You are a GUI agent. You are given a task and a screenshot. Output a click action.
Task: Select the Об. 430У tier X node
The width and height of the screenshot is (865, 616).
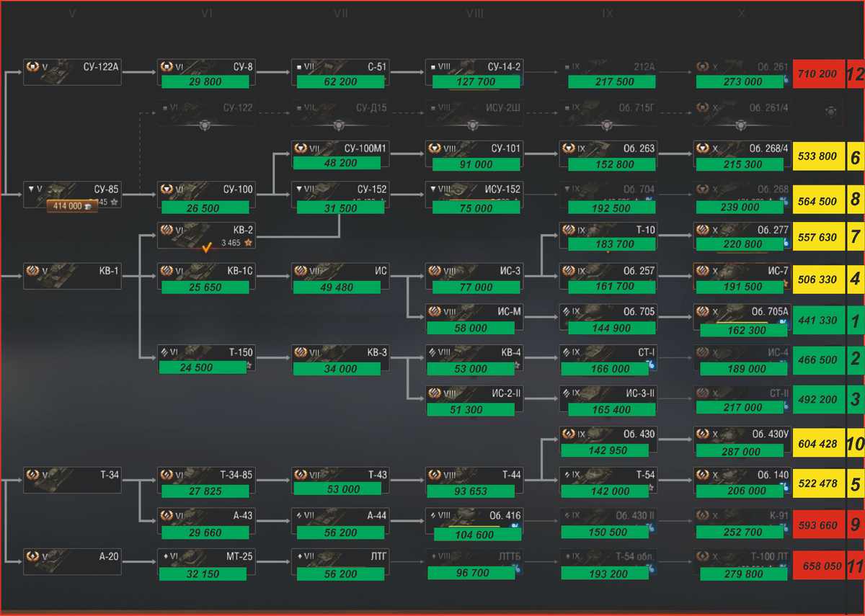pyautogui.click(x=742, y=439)
